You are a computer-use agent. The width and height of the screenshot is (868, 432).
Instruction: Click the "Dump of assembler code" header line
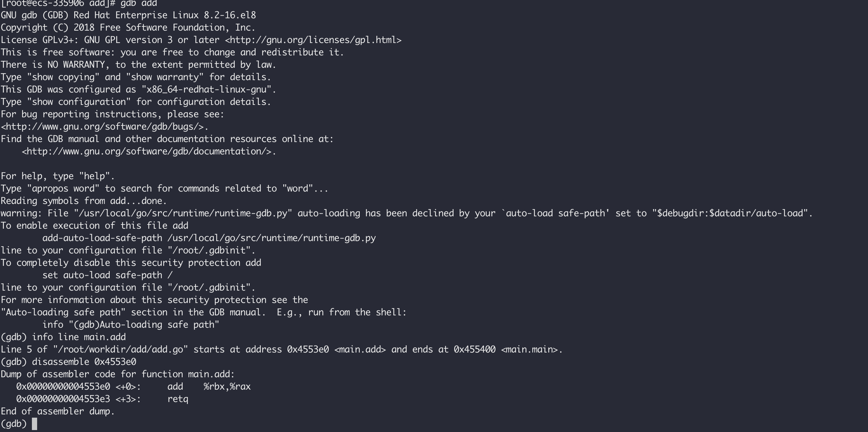pos(117,374)
